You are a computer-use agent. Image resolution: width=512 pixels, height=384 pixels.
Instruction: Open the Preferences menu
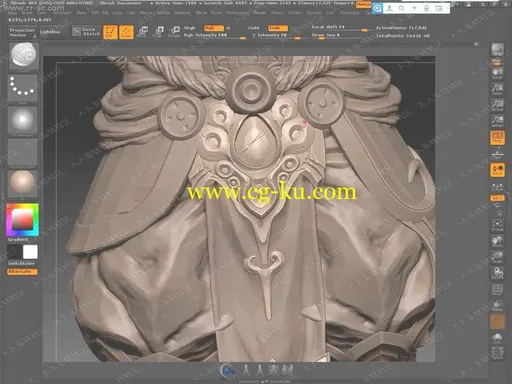pos(237,13)
